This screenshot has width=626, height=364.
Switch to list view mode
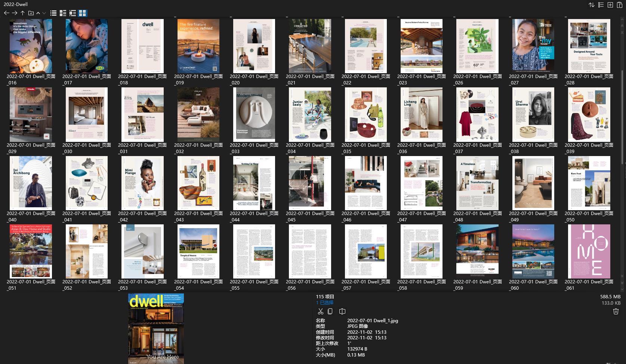pyautogui.click(x=53, y=13)
